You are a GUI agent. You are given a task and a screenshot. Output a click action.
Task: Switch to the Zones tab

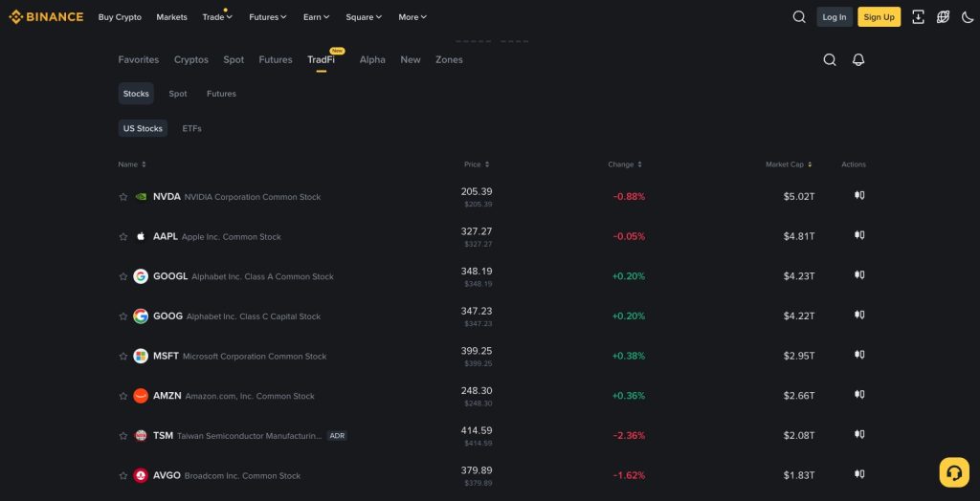[450, 60]
